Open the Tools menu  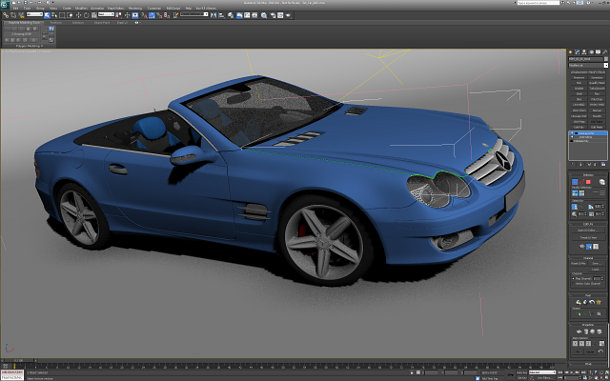[x=27, y=8]
